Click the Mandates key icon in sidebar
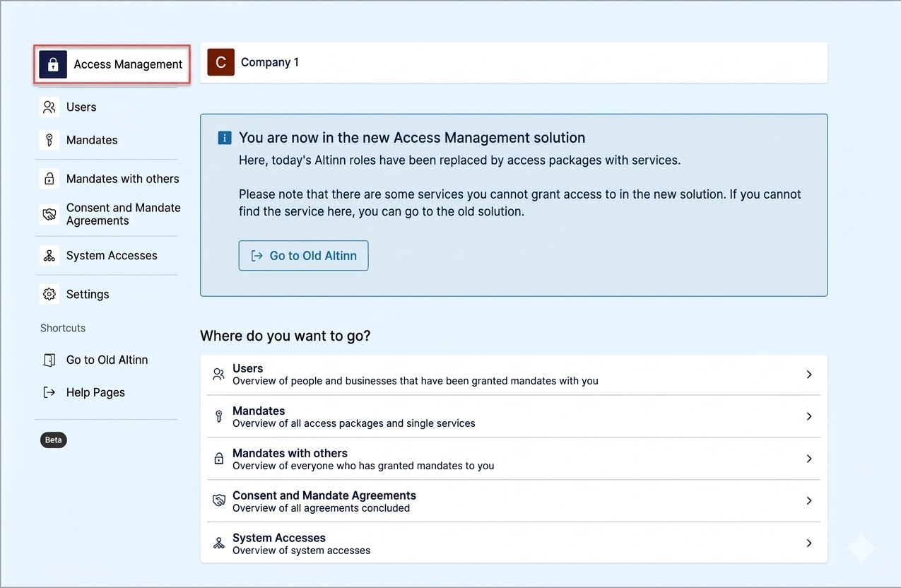 pyautogui.click(x=49, y=140)
